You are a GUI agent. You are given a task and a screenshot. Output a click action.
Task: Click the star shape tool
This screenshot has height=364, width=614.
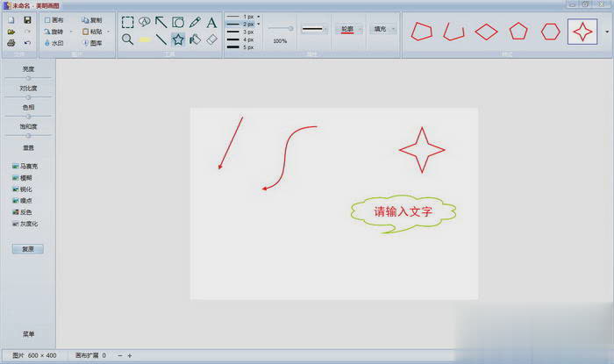click(178, 39)
